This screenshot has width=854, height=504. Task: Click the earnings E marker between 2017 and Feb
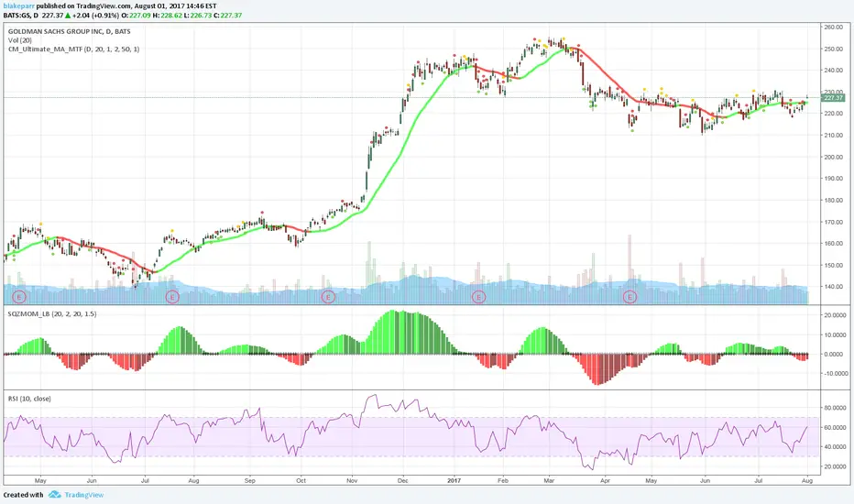[478, 297]
